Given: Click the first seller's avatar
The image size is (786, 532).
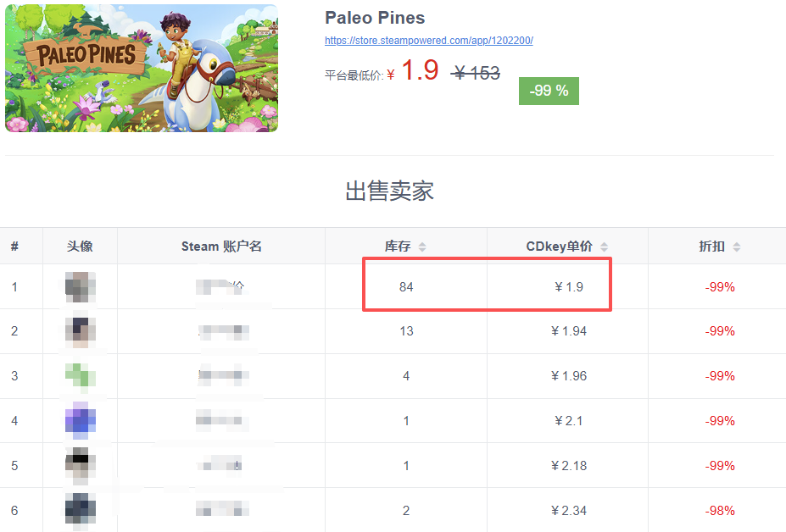Looking at the screenshot, I should tap(81, 287).
